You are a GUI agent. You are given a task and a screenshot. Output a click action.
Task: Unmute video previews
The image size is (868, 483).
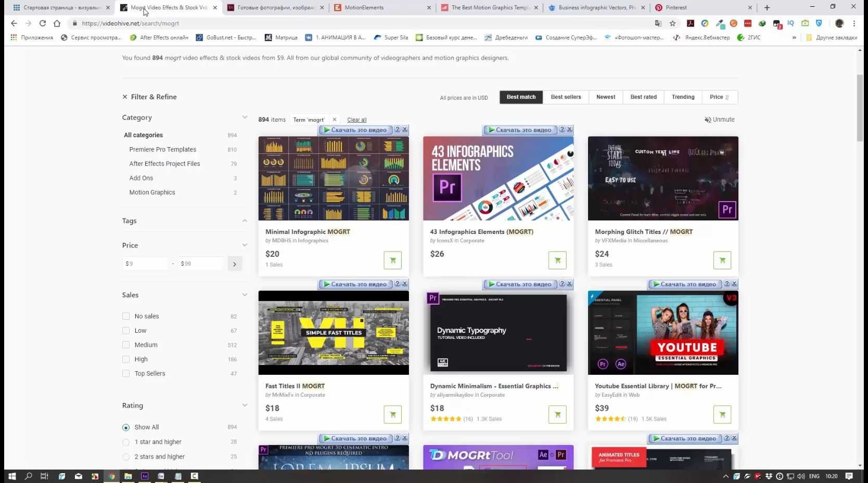click(x=720, y=120)
